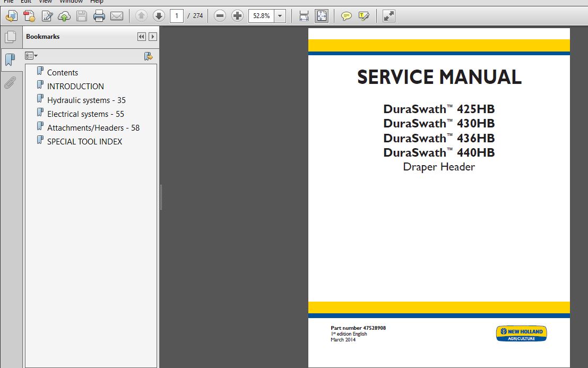
Task: Open the Attachments paperclip panel icon
Action: 10,82
